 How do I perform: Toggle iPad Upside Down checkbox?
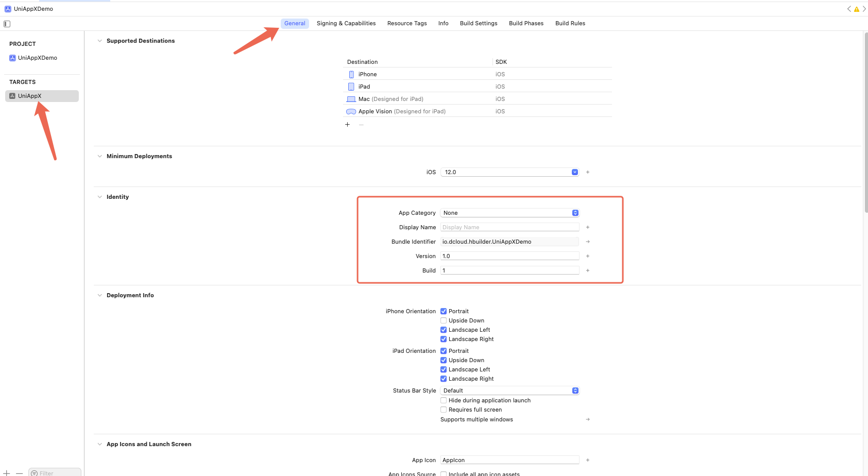tap(444, 360)
